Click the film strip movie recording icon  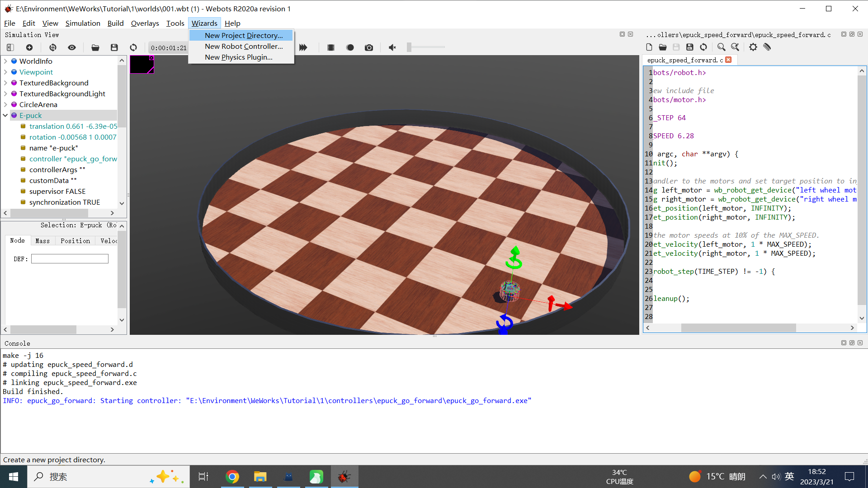pos(331,47)
